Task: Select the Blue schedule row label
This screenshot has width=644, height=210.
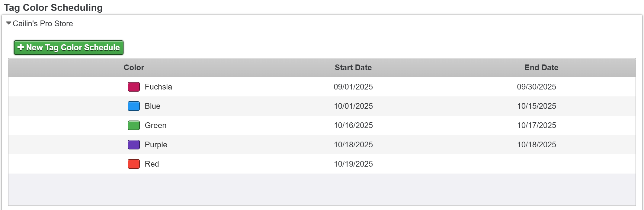Action: (x=152, y=106)
